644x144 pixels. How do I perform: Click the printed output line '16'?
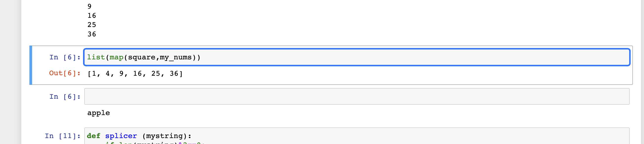[92, 16]
